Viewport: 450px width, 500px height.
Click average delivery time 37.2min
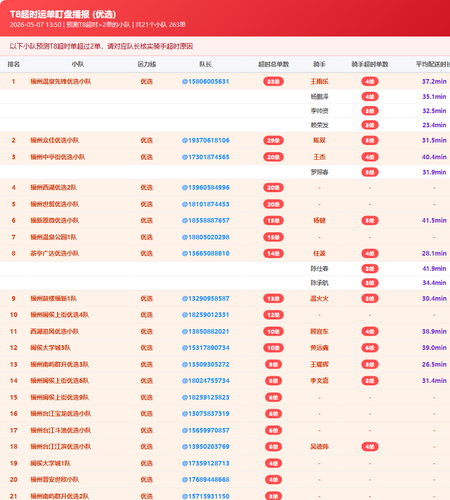click(434, 81)
